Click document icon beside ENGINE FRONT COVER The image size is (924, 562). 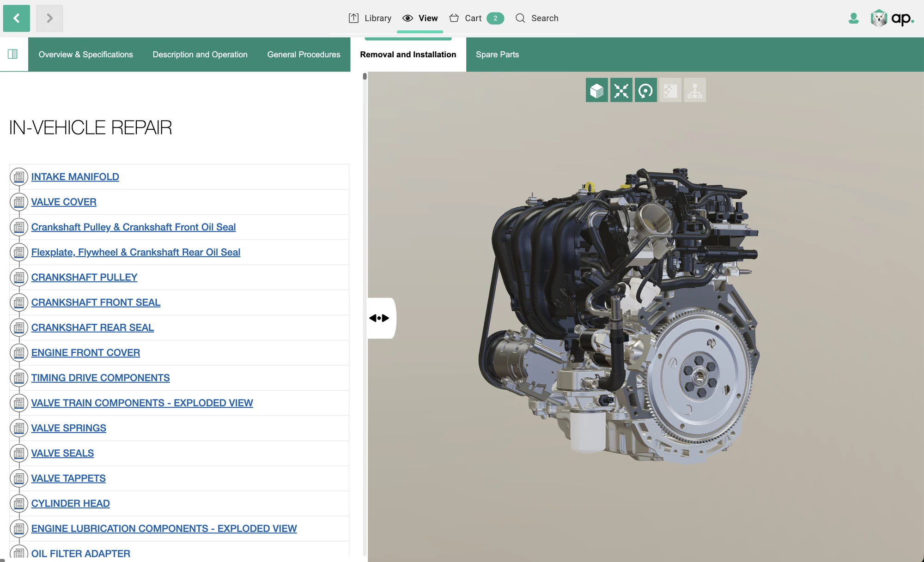(19, 353)
